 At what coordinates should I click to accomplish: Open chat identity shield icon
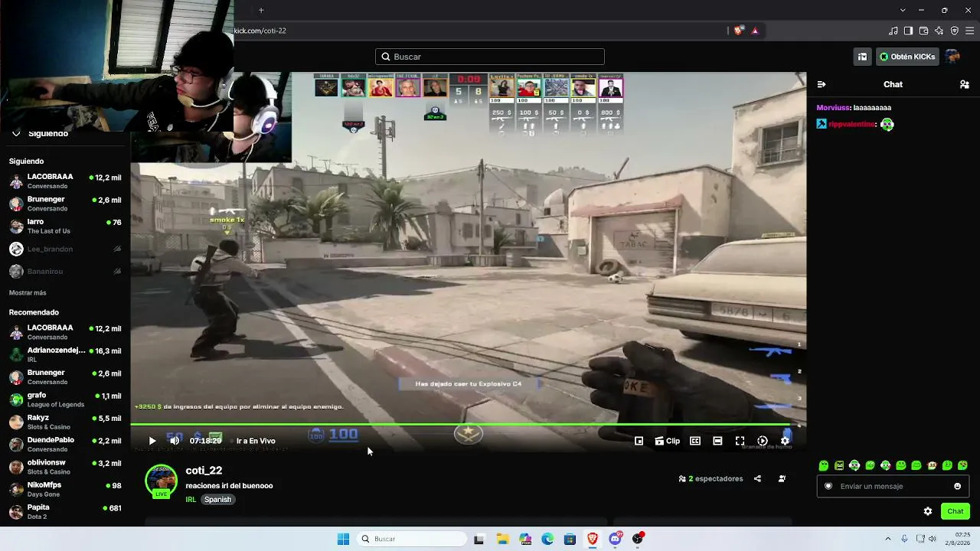click(x=828, y=486)
